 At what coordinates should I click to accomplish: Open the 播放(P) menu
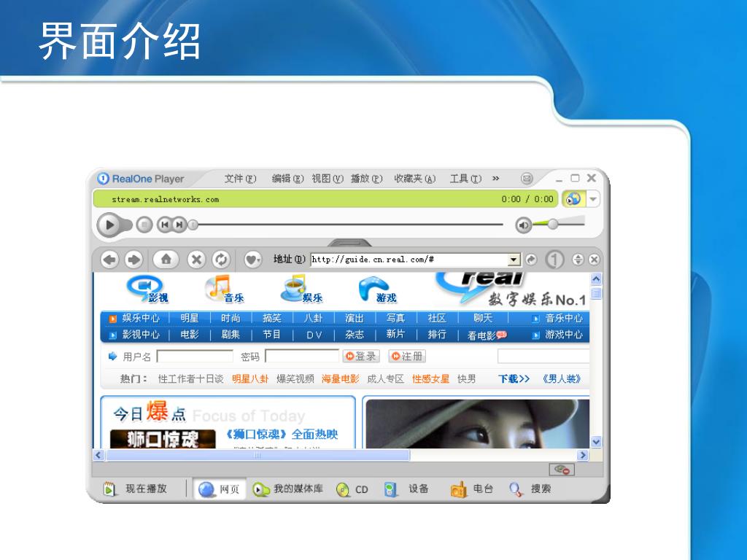(366, 179)
